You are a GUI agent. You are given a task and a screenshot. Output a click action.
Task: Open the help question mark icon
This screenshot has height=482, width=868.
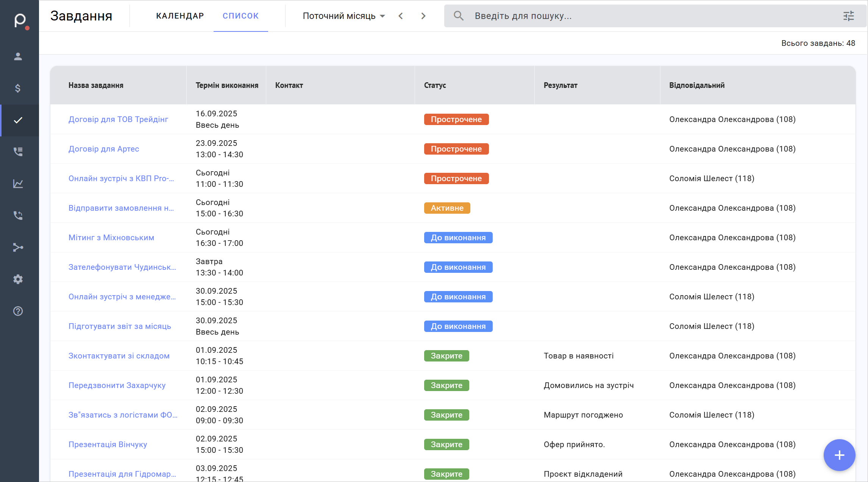18,311
